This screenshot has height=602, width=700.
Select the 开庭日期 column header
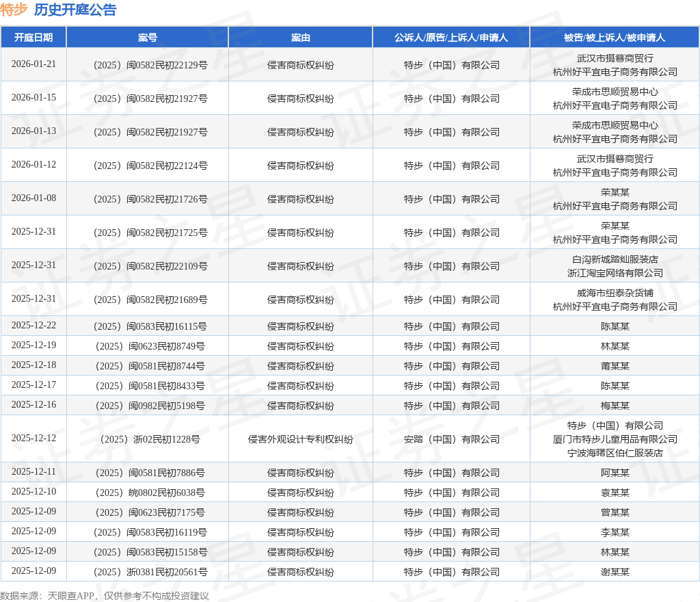pos(33,38)
